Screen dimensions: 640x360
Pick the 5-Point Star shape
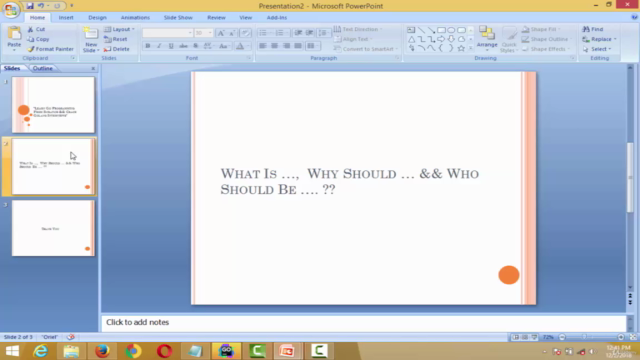tap(461, 49)
